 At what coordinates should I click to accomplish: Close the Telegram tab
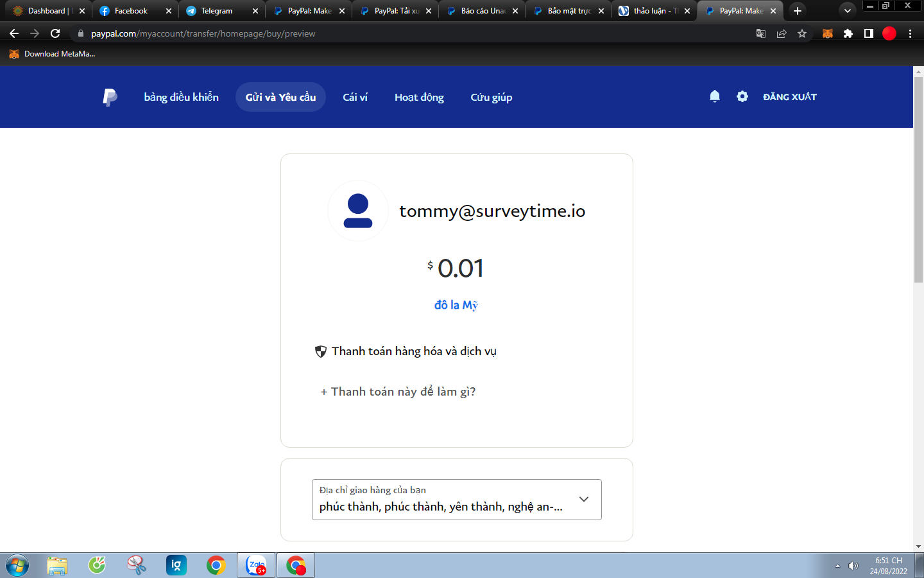click(255, 11)
